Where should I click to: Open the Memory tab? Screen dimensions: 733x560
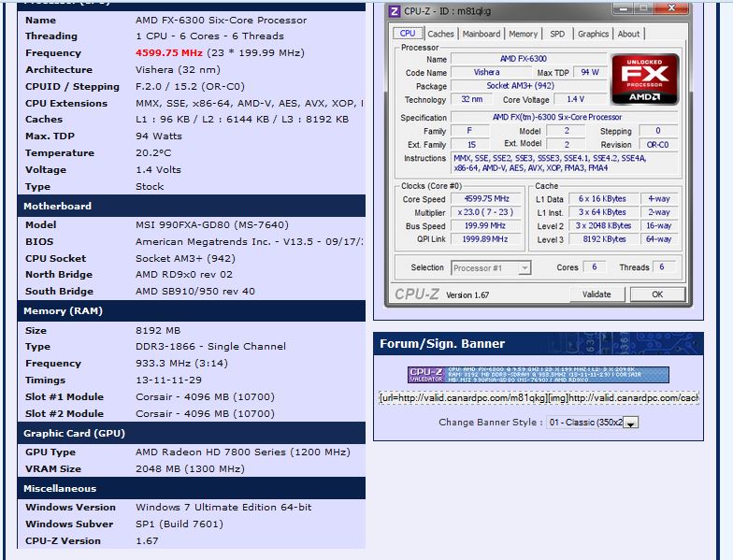pos(523,34)
